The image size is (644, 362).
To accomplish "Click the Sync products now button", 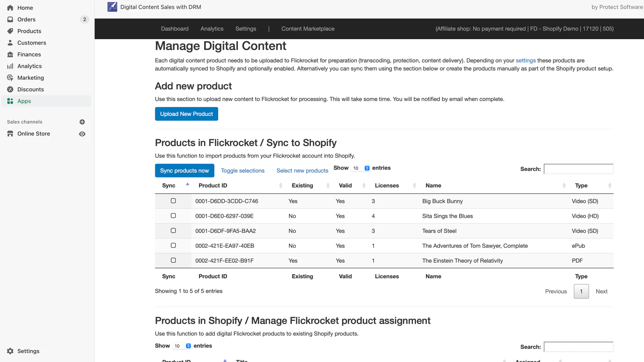I will pos(184,171).
